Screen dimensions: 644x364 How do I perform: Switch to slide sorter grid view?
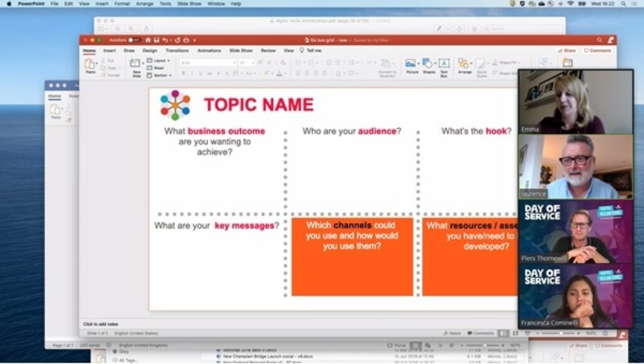point(516,333)
